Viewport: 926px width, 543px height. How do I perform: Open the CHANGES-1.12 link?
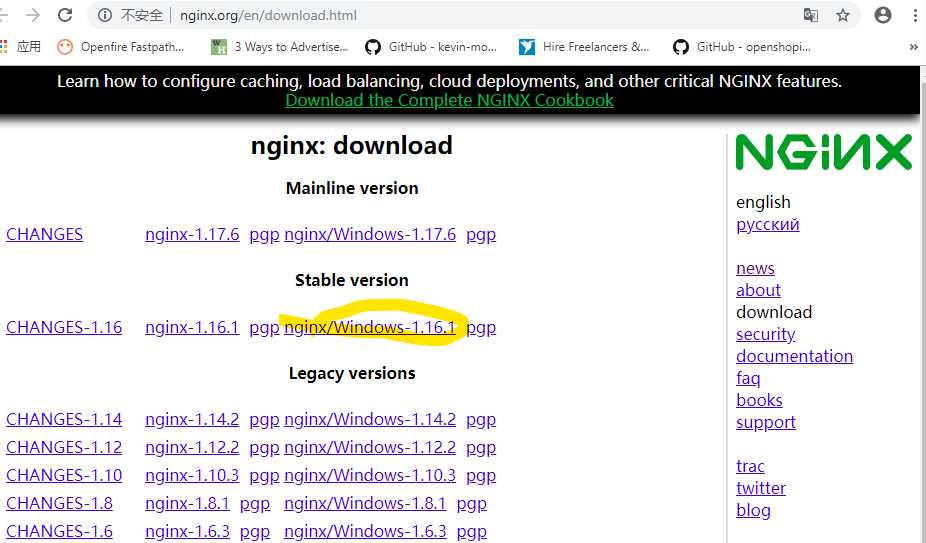[64, 447]
